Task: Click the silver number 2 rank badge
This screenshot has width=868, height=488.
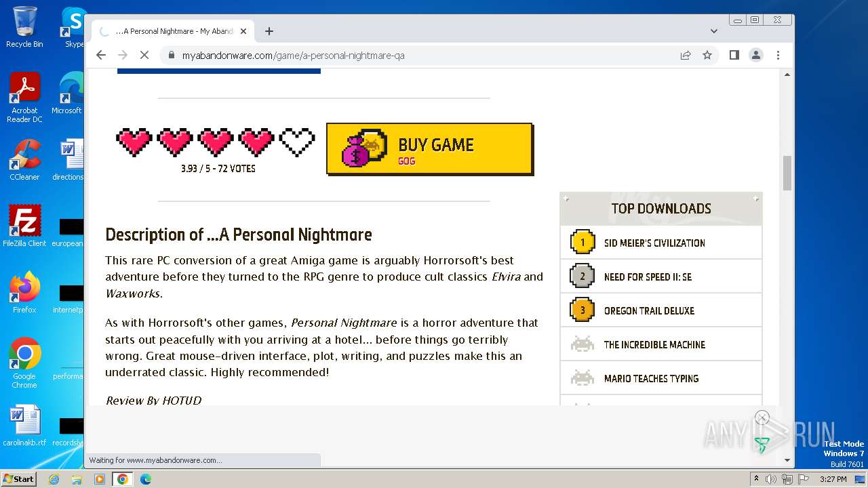Action: (583, 276)
